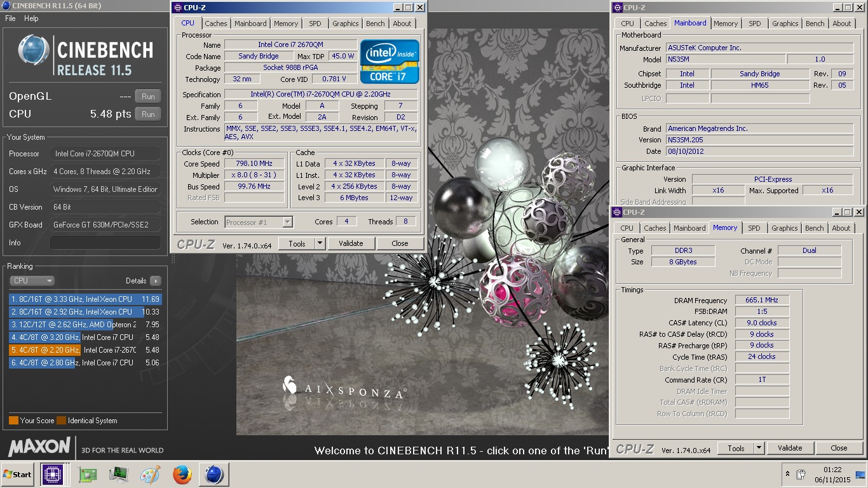This screenshot has height=488, width=868.
Task: Open Graphics tab in Memory CPU-Z window
Action: coord(784,228)
